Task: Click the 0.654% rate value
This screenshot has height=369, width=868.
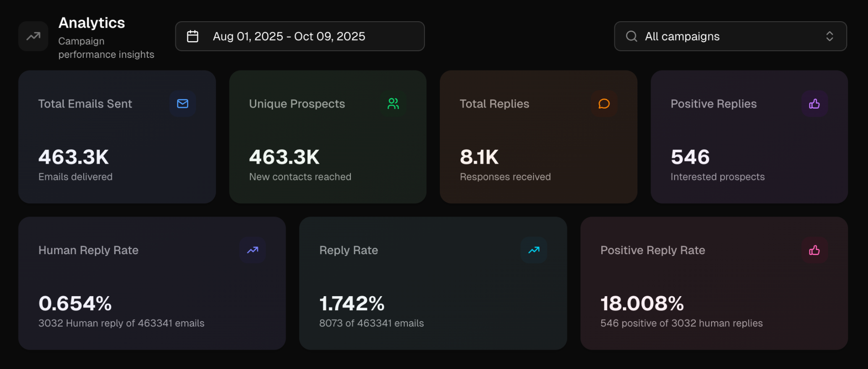Action: (75, 303)
